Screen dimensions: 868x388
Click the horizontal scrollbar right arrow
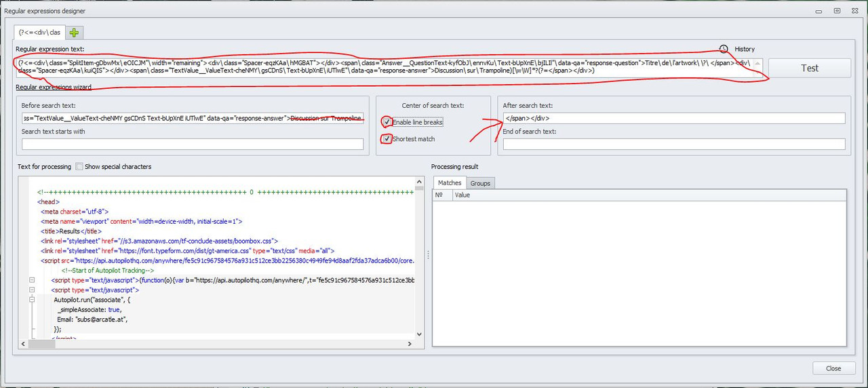tap(410, 345)
